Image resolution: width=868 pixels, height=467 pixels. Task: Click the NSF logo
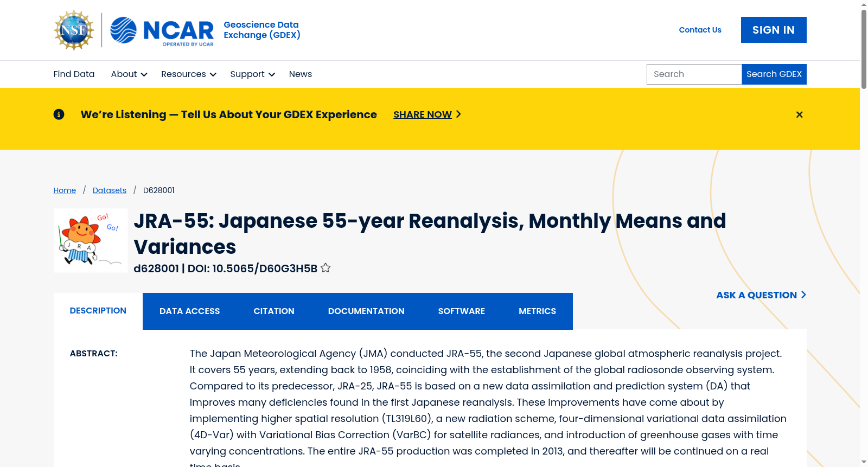74,30
